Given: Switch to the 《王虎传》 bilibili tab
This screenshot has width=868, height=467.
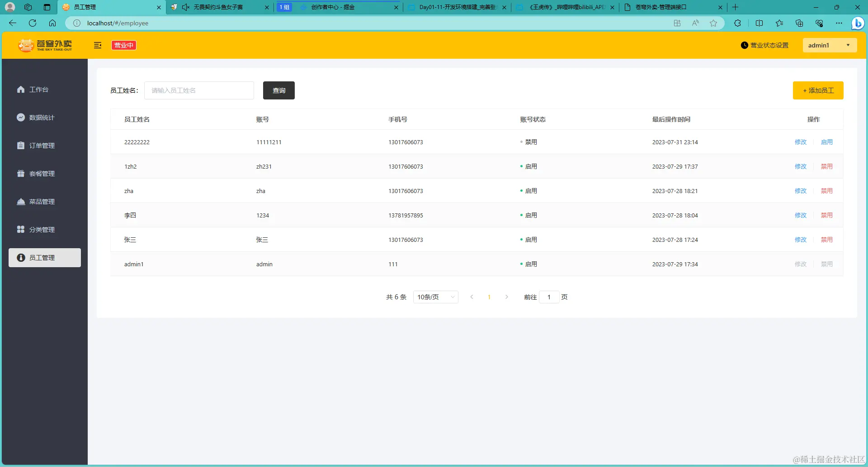Looking at the screenshot, I should [x=566, y=7].
